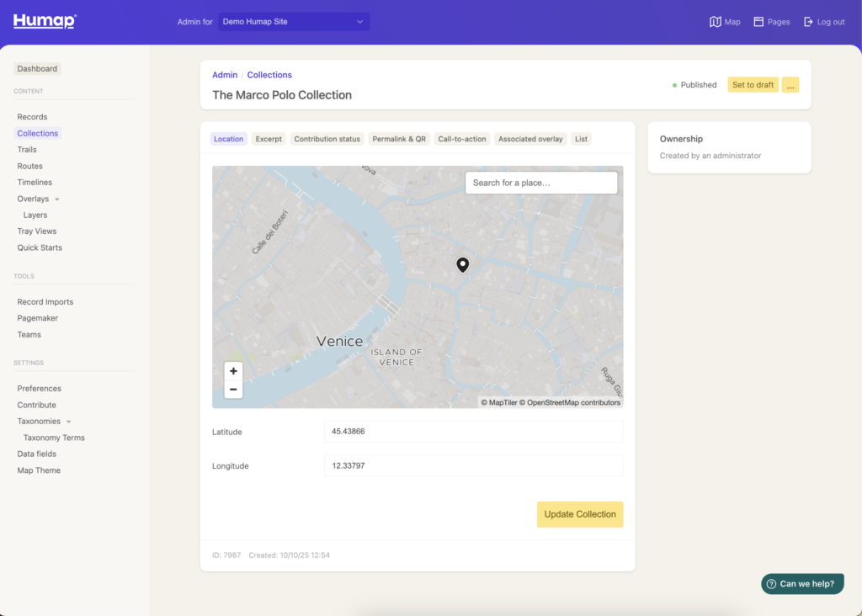Screen dimensions: 862x616
Task: Select the Contribution status tab
Action: 327,139
